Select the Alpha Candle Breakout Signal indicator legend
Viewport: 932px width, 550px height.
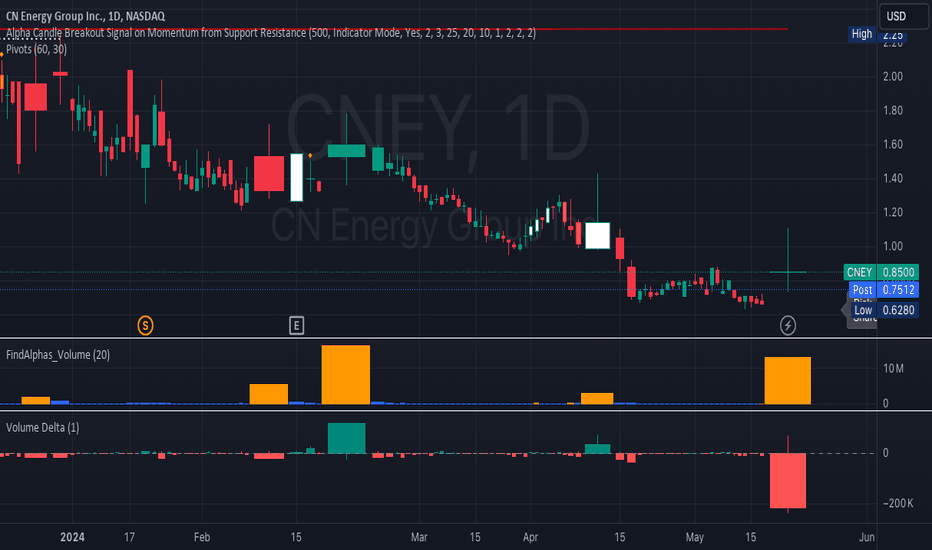click(271, 33)
